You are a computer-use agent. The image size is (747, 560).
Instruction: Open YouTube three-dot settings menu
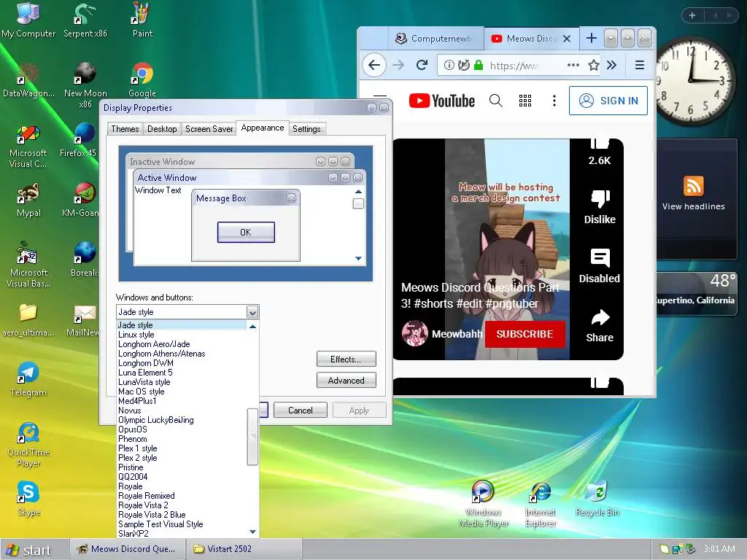pyautogui.click(x=554, y=101)
